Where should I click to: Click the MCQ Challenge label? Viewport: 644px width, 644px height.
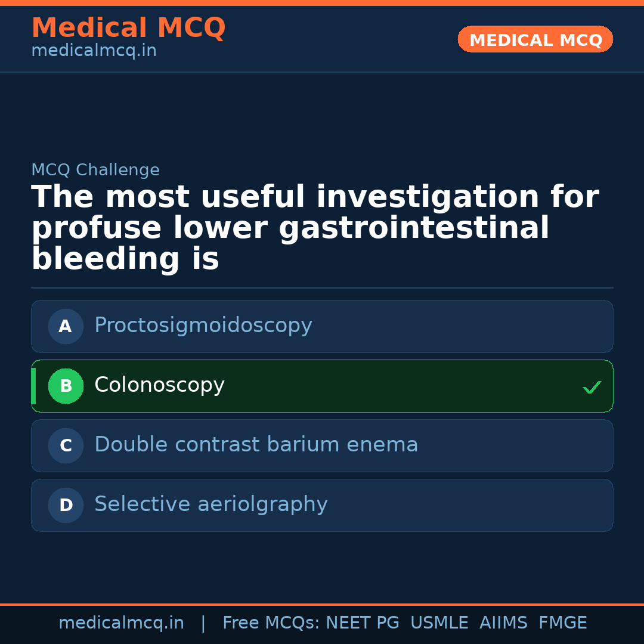click(x=95, y=170)
